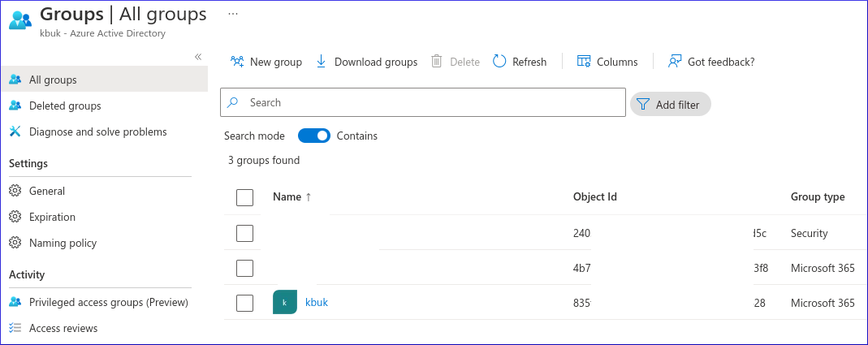Click the Refresh circular arrow icon
This screenshot has width=868, height=345.
[499, 62]
